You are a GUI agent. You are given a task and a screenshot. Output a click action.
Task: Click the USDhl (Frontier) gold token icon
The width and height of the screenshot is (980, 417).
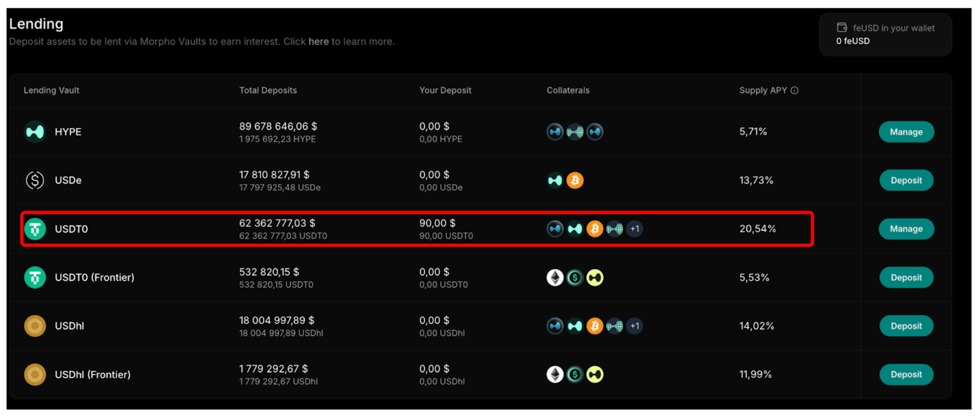[x=35, y=374]
